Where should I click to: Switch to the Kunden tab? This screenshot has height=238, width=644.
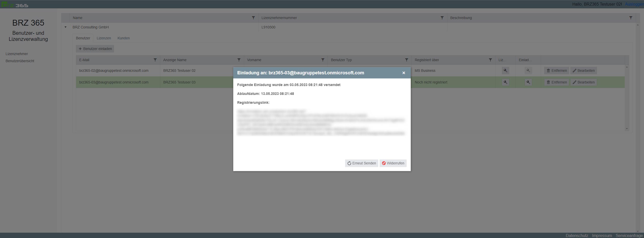point(123,38)
